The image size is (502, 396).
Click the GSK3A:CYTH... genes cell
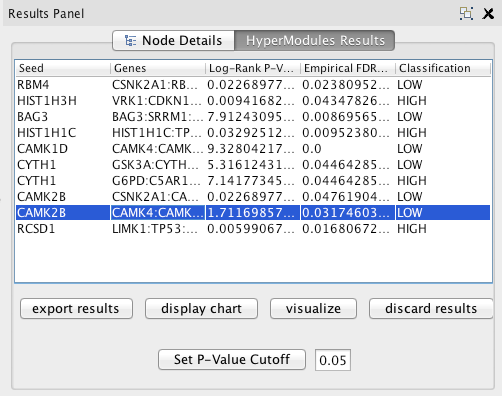tap(158, 165)
